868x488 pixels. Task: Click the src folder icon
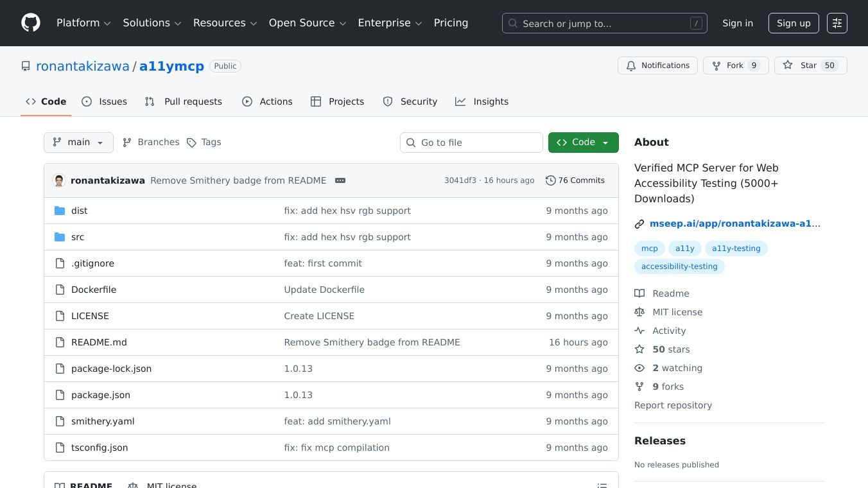[x=60, y=237]
